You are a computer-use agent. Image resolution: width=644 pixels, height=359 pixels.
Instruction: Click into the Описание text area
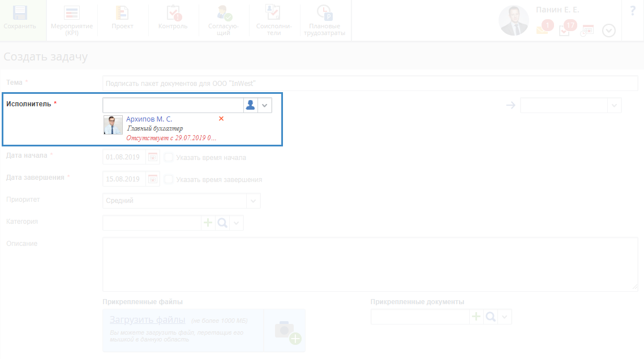point(370,264)
